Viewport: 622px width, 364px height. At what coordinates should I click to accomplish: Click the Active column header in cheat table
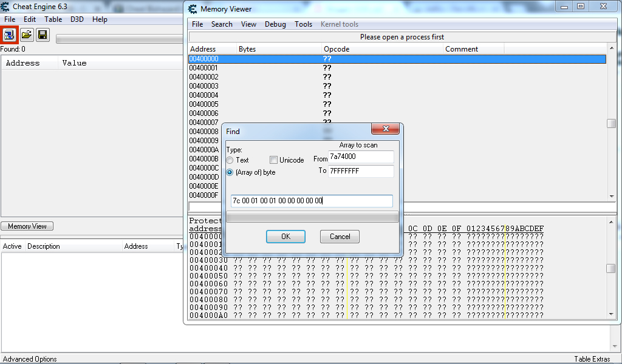[12, 246]
